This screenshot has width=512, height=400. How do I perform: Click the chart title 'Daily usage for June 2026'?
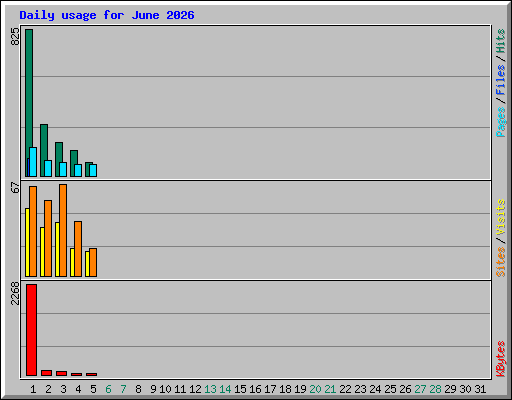pyautogui.click(x=107, y=15)
